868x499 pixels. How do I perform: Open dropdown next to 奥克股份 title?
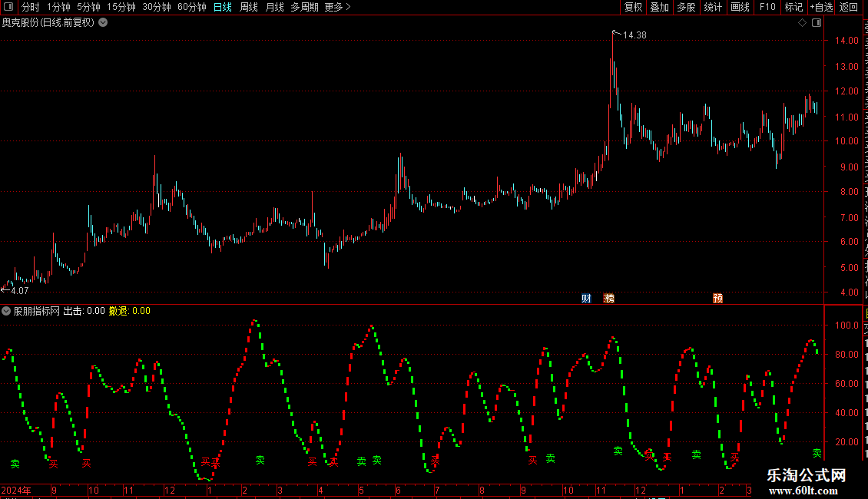(x=103, y=23)
